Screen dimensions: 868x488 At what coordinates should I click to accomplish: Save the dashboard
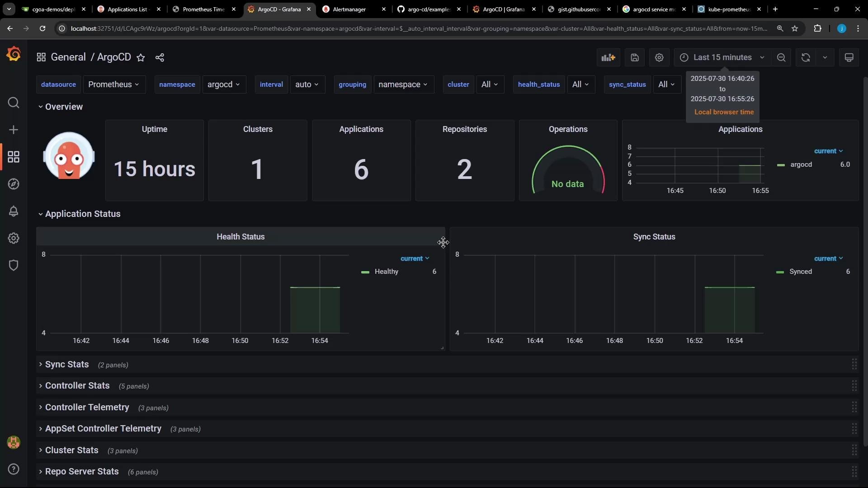coord(635,57)
